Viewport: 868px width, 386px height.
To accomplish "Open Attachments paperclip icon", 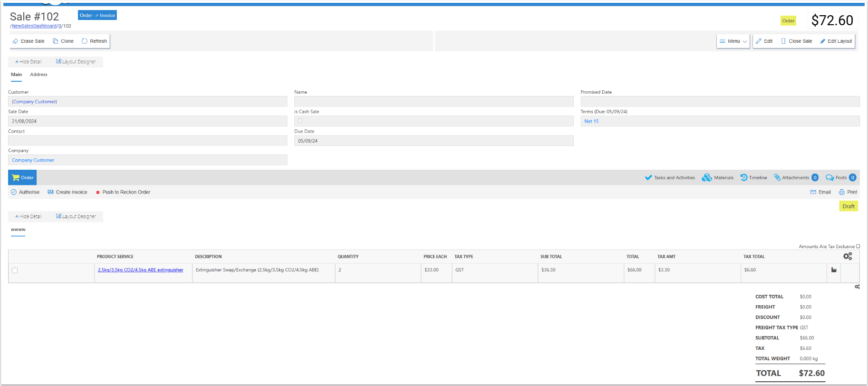I will point(777,178).
